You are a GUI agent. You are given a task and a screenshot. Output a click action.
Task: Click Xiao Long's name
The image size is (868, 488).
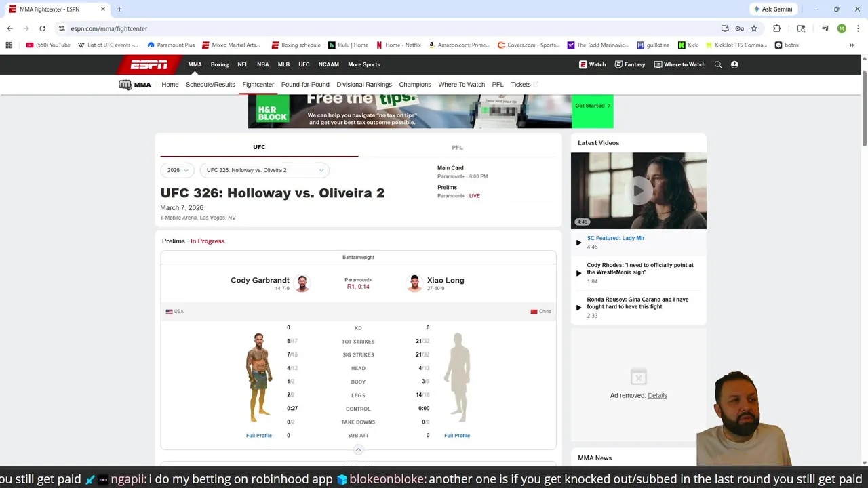click(x=446, y=280)
